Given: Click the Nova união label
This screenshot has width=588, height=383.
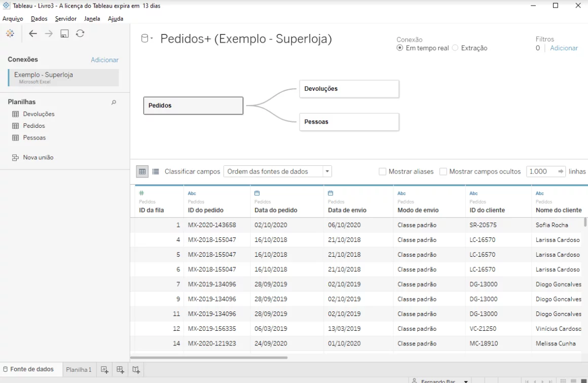Looking at the screenshot, I should tap(38, 158).
